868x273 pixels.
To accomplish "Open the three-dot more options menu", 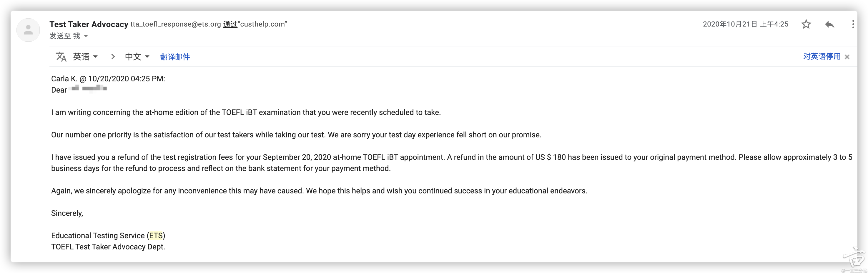I will [x=853, y=24].
